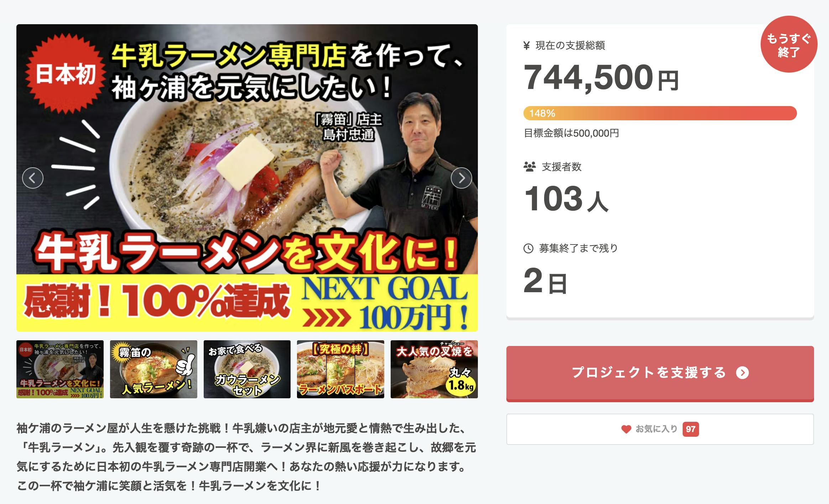Select the first milk ramen thumbnail

coord(60,369)
